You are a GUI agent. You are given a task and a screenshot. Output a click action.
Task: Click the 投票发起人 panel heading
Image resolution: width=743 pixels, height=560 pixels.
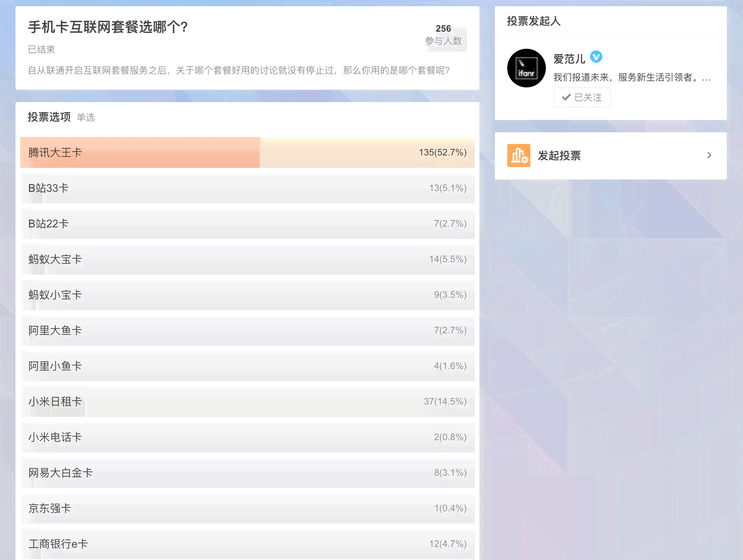pyautogui.click(x=533, y=21)
